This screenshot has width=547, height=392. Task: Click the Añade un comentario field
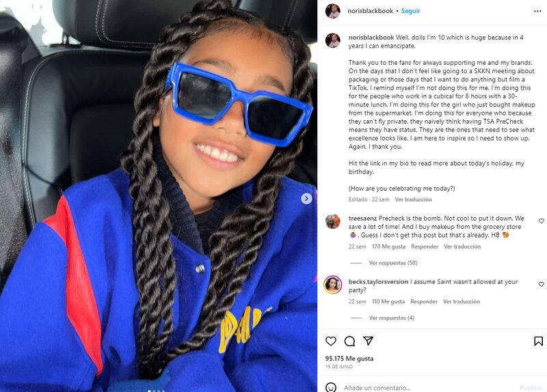tap(429, 387)
